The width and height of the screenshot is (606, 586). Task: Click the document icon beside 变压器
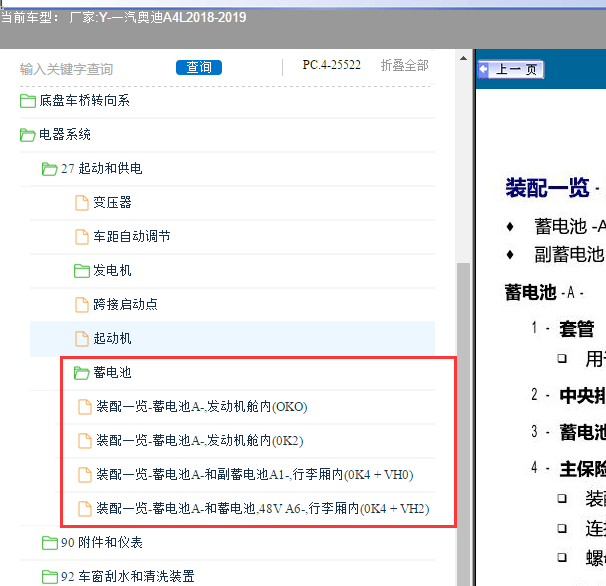point(82,203)
